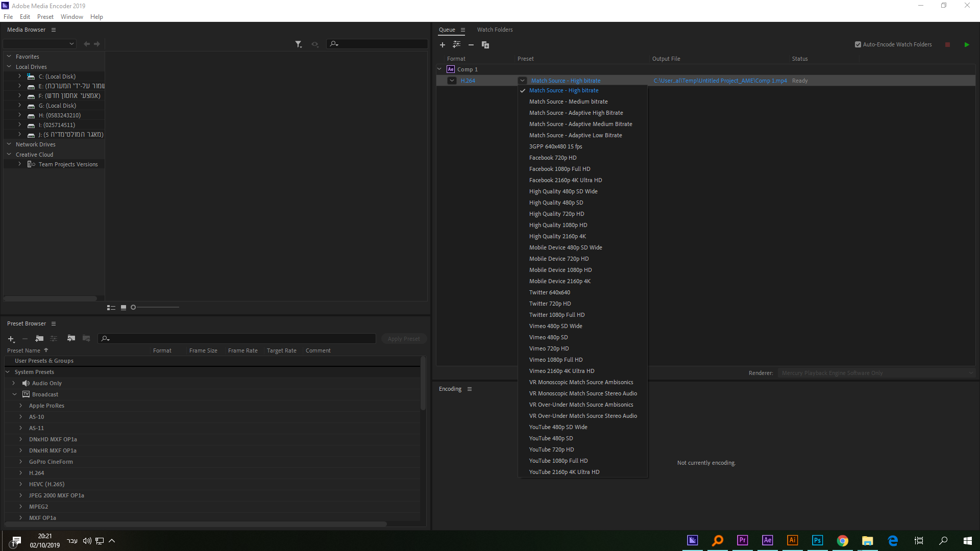Open the Preset menu in menu bar
Viewport: 980px width, 551px height.
[x=45, y=17]
